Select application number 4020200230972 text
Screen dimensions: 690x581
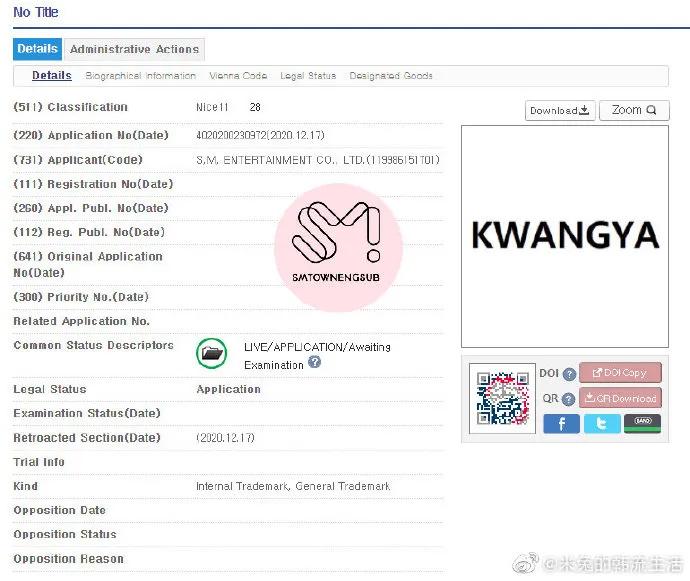[x=231, y=135]
